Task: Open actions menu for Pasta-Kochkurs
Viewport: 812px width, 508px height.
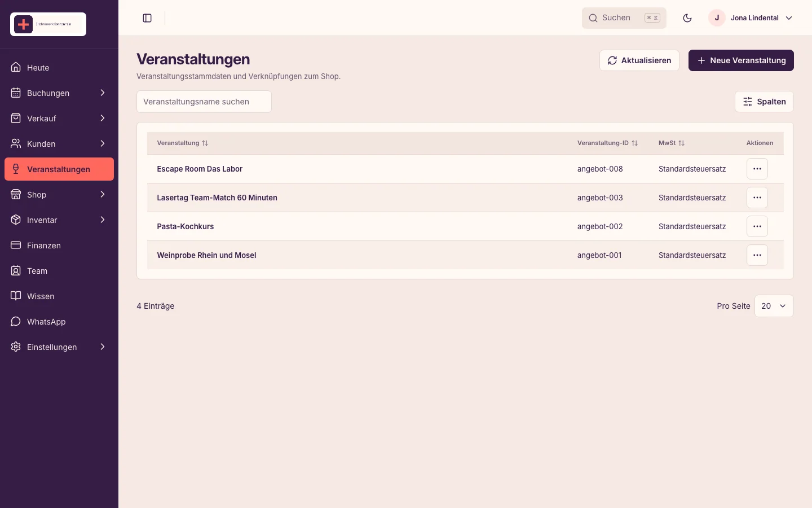Action: (757, 226)
